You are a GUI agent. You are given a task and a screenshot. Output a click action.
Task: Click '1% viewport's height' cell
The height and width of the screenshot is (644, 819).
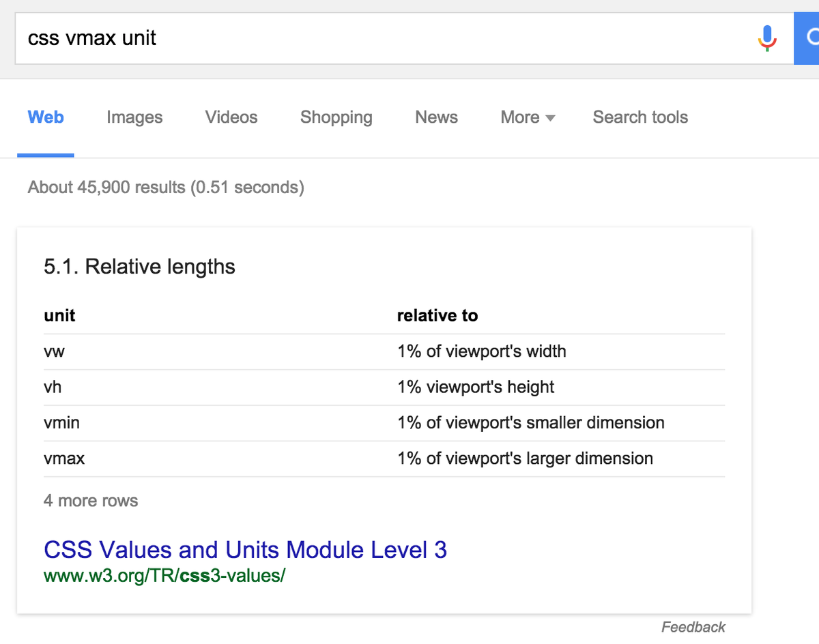(561, 387)
